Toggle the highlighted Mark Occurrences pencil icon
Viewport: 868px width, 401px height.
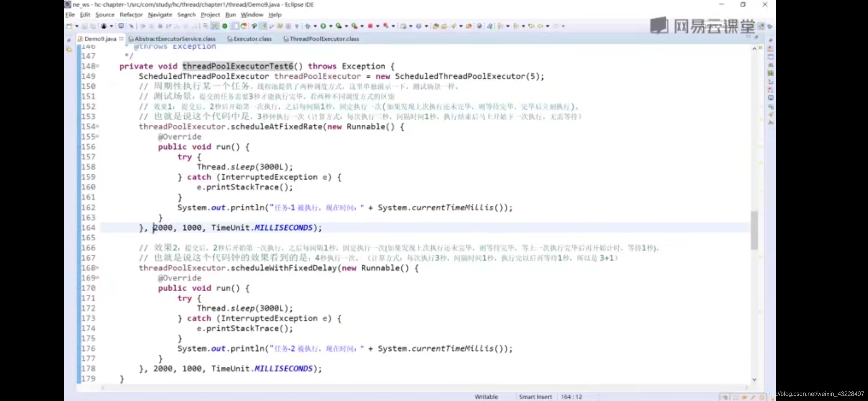click(x=263, y=26)
